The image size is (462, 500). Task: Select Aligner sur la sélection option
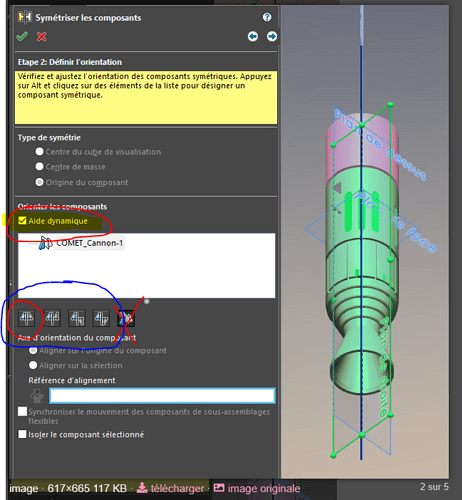(33, 365)
